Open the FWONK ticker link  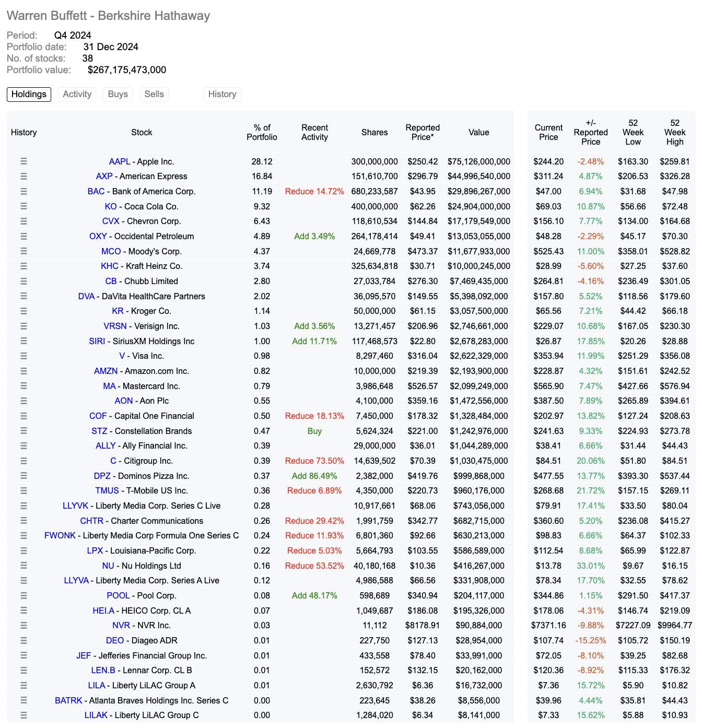pyautogui.click(x=60, y=536)
